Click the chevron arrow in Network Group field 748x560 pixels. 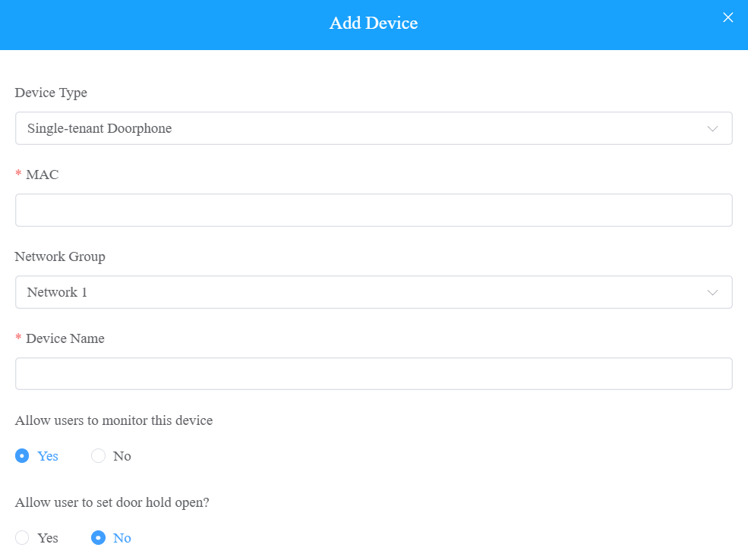click(x=712, y=293)
